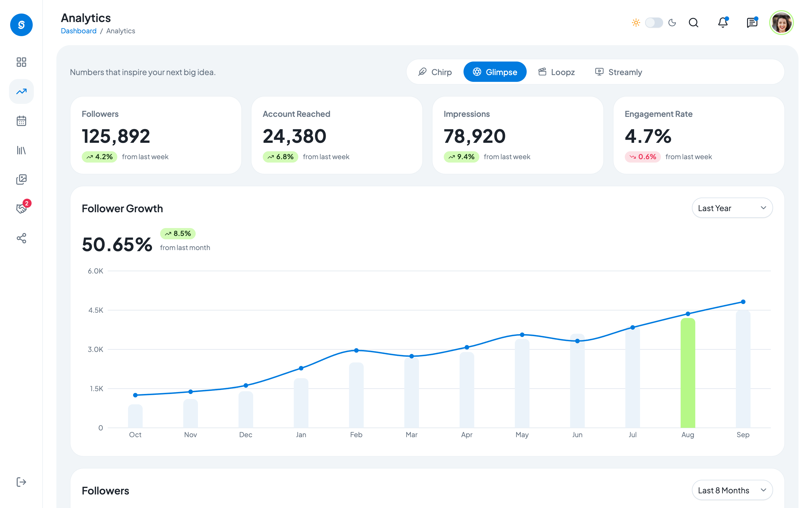
Task: Click the Jun bar in chart
Action: click(x=577, y=381)
